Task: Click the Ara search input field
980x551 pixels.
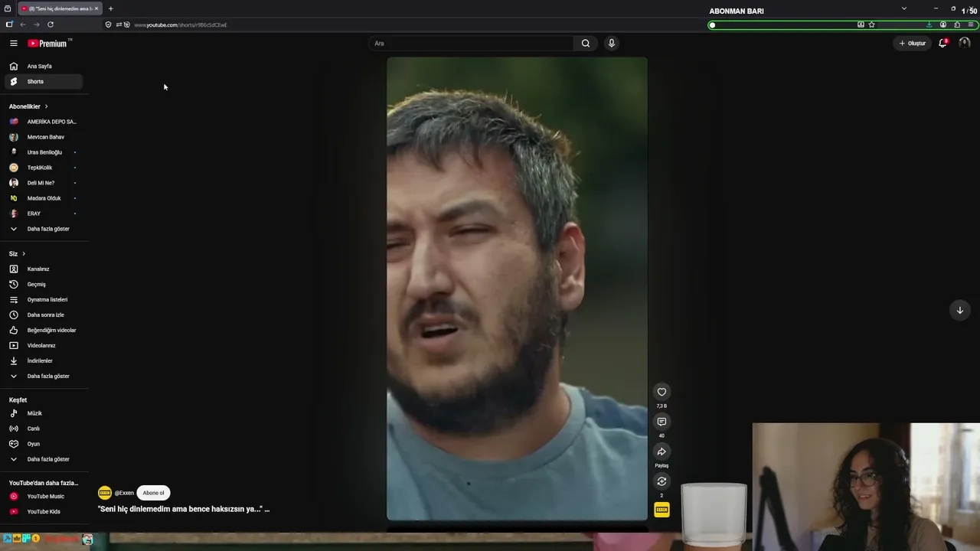Action: (x=471, y=44)
